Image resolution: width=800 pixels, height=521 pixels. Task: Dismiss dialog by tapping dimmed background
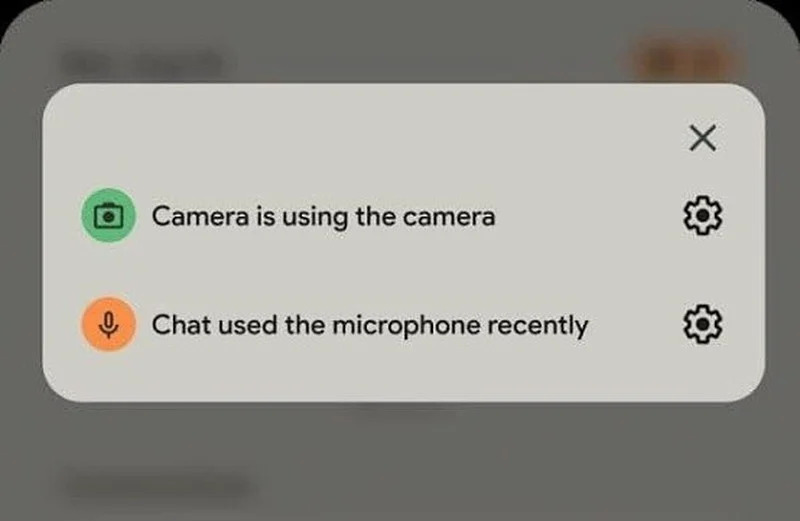[x=398, y=459]
